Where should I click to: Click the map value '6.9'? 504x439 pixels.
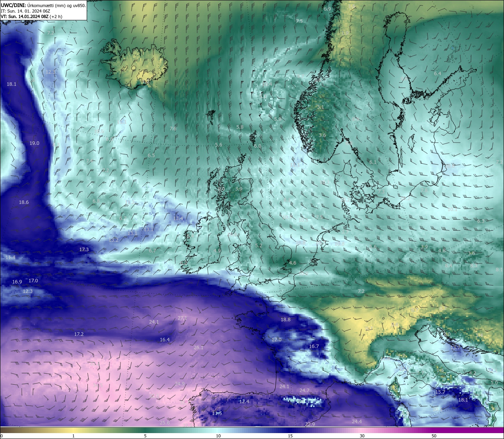327,9
